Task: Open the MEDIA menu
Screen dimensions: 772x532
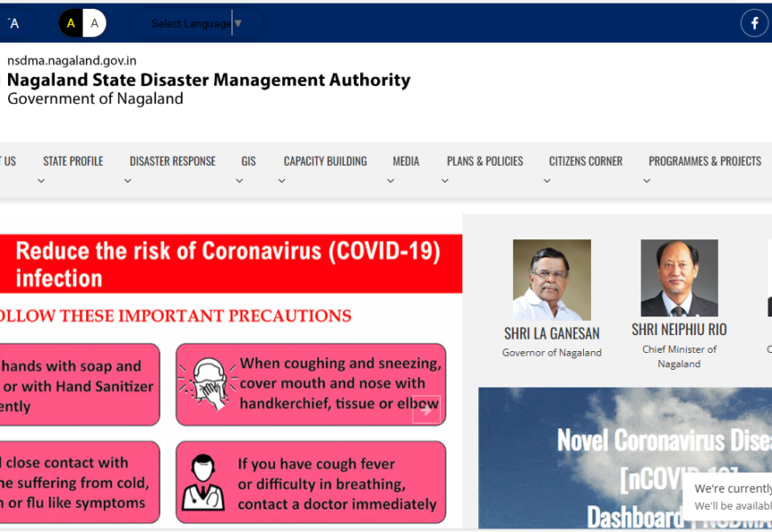Action: pyautogui.click(x=406, y=161)
